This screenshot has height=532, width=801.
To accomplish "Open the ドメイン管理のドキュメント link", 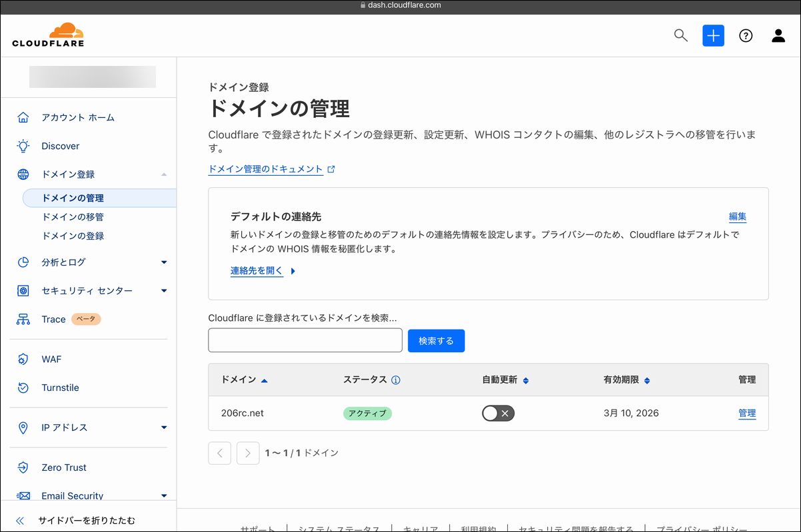I will click(265, 169).
